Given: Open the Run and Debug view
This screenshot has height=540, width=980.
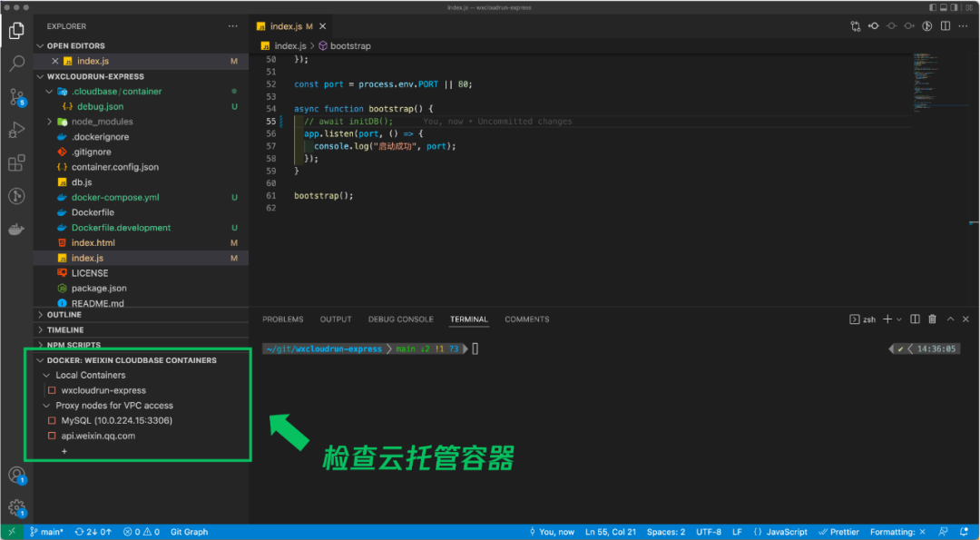Looking at the screenshot, I should (16, 130).
